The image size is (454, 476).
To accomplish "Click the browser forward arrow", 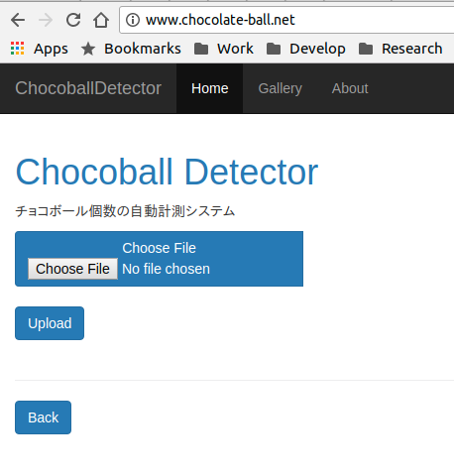I will pyautogui.click(x=46, y=20).
